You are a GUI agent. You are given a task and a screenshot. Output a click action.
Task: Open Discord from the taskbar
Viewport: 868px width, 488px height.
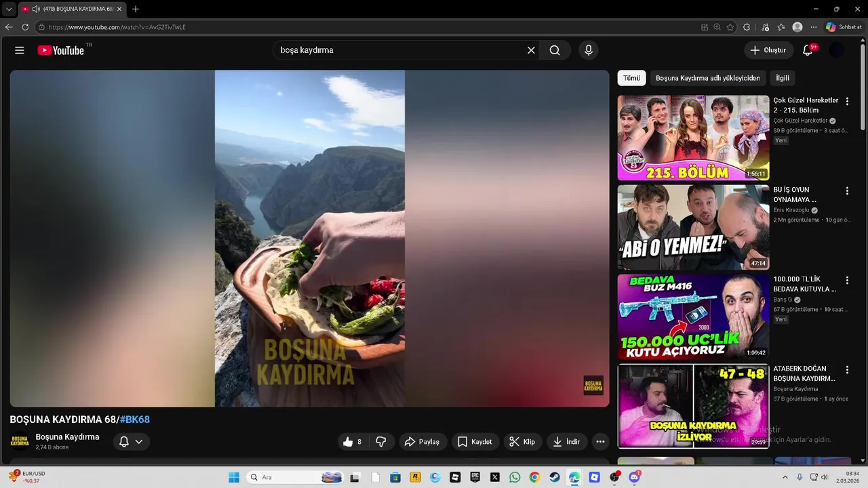pyautogui.click(x=634, y=477)
